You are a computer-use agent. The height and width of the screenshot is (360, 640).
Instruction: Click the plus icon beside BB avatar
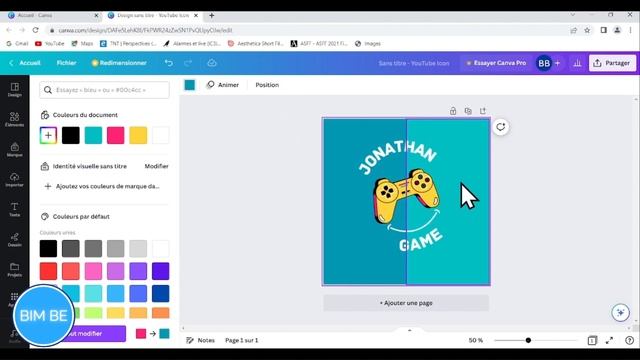click(558, 63)
